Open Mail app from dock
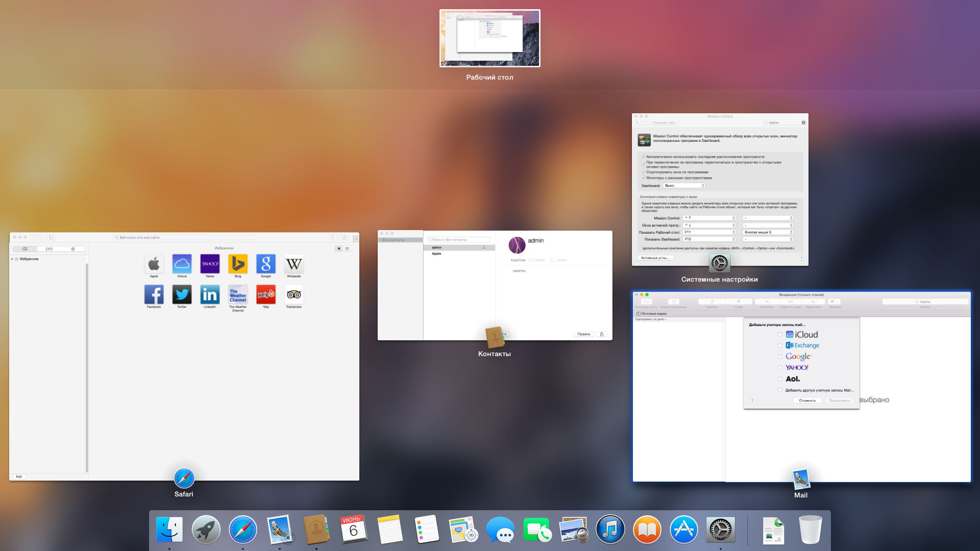980x551 pixels. pos(279,530)
